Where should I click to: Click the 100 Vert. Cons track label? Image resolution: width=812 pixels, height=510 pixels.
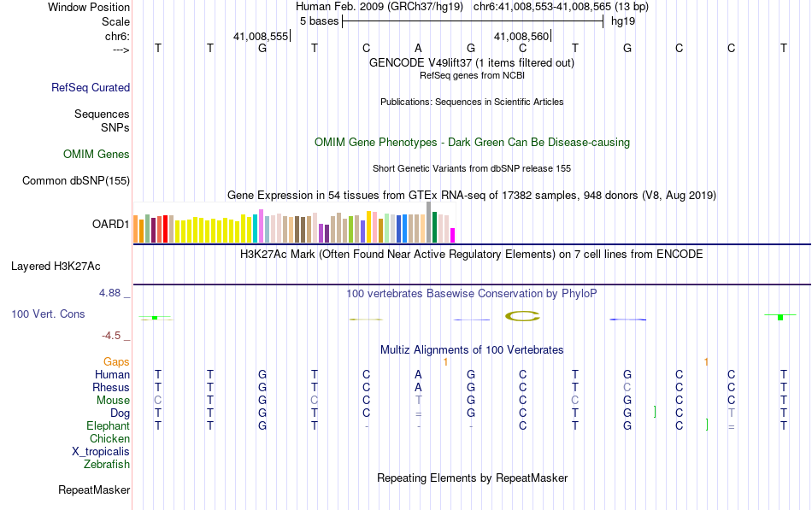point(48,314)
